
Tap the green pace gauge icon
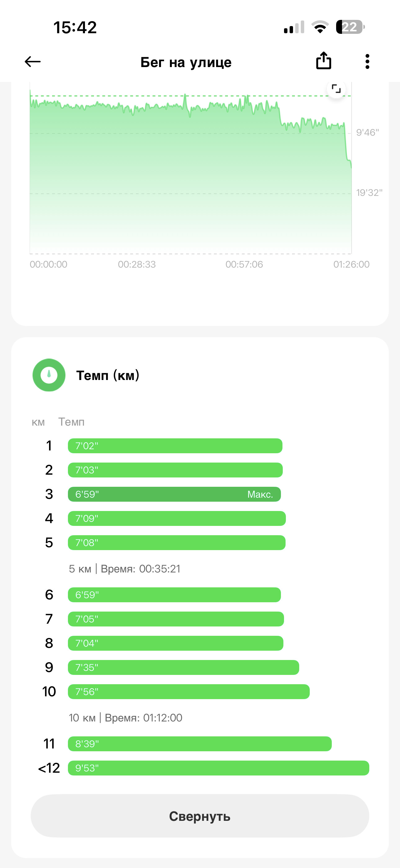(x=49, y=375)
